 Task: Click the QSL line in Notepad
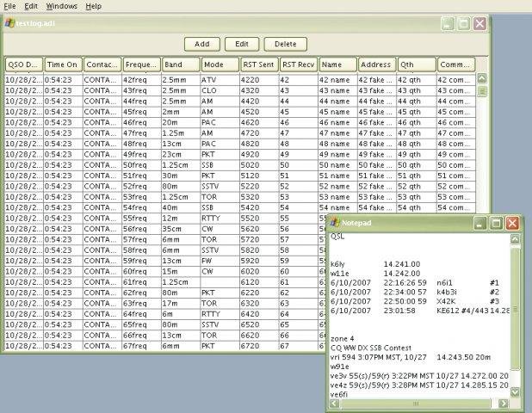[337, 237]
